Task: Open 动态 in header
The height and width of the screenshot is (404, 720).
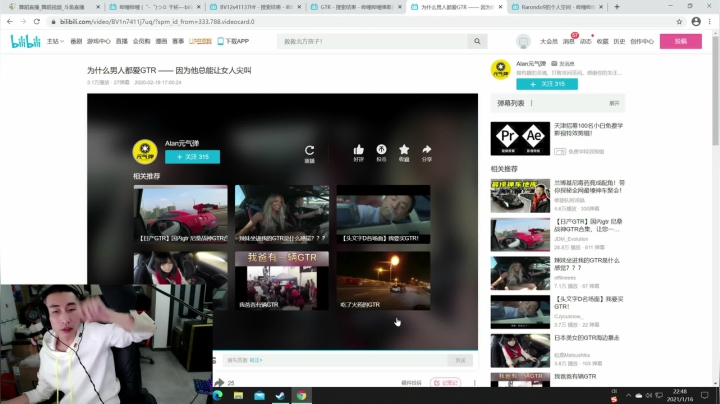Action: [585, 41]
